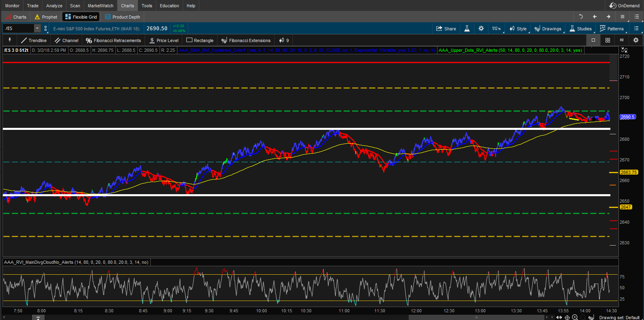Click the undo arrow in Charts tab bar
The width and height of the screenshot is (644, 320).
point(581,17)
